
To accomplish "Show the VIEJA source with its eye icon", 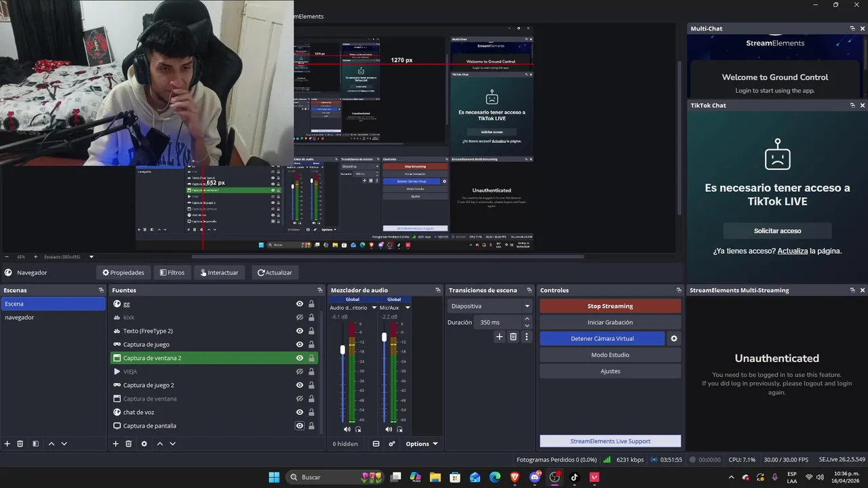I will tap(300, 371).
